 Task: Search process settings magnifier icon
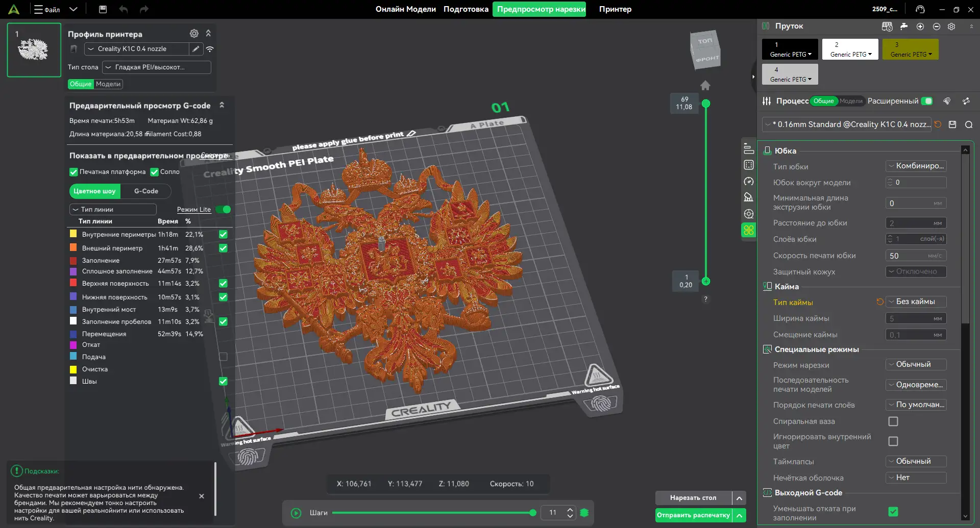(x=969, y=124)
